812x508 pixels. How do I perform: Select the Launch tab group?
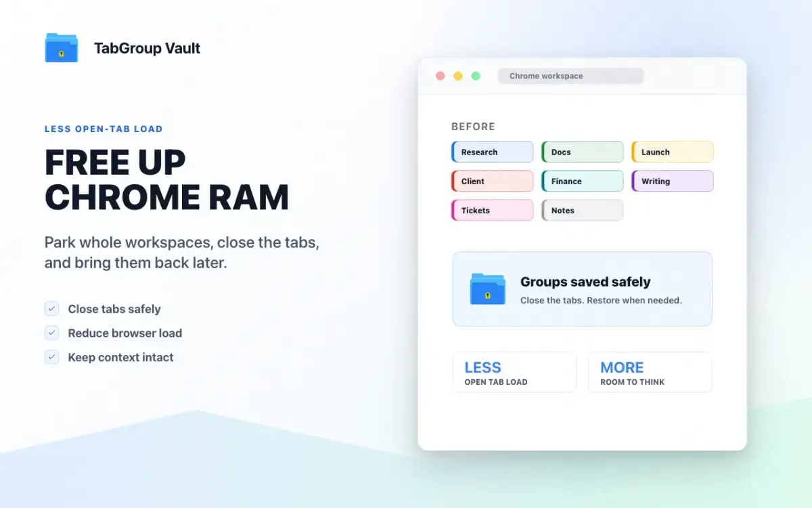click(x=673, y=152)
